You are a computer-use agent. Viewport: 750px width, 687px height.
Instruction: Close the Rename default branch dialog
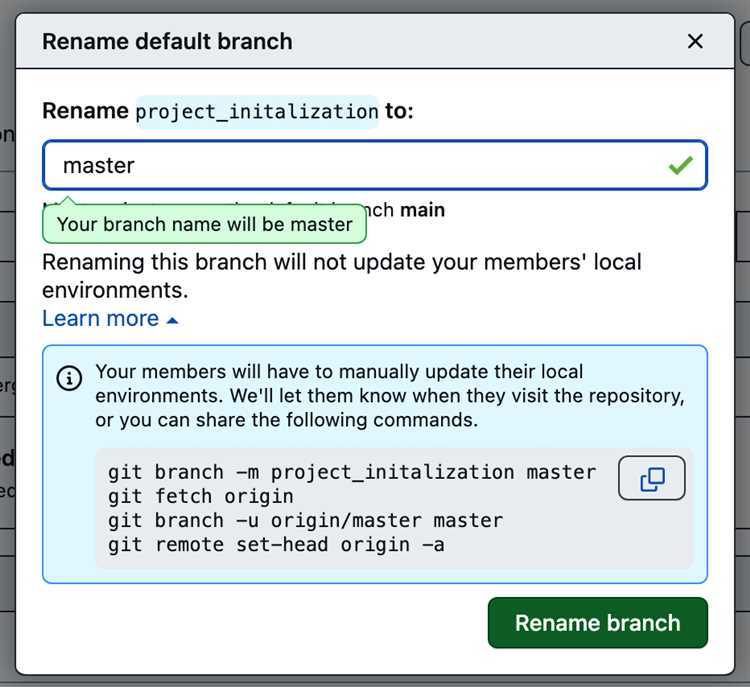point(695,41)
